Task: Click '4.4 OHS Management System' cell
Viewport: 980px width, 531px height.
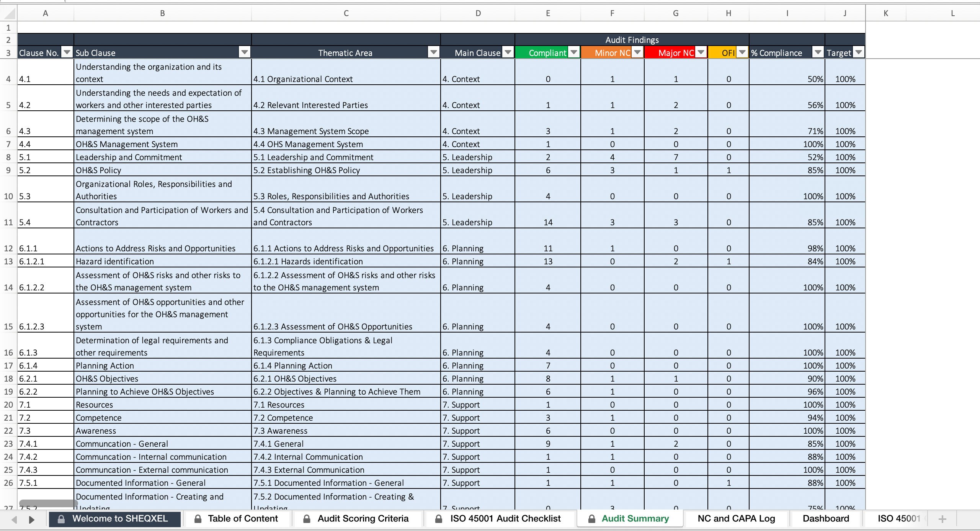Action: tap(346, 144)
